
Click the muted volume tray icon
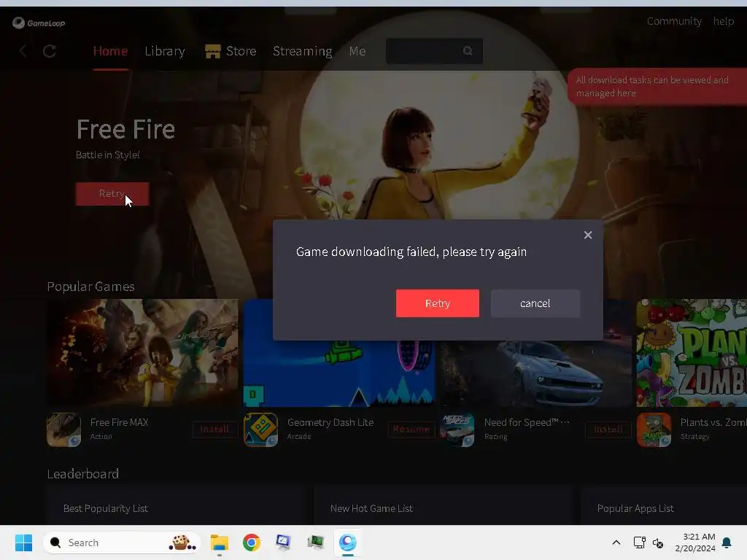[x=658, y=542]
